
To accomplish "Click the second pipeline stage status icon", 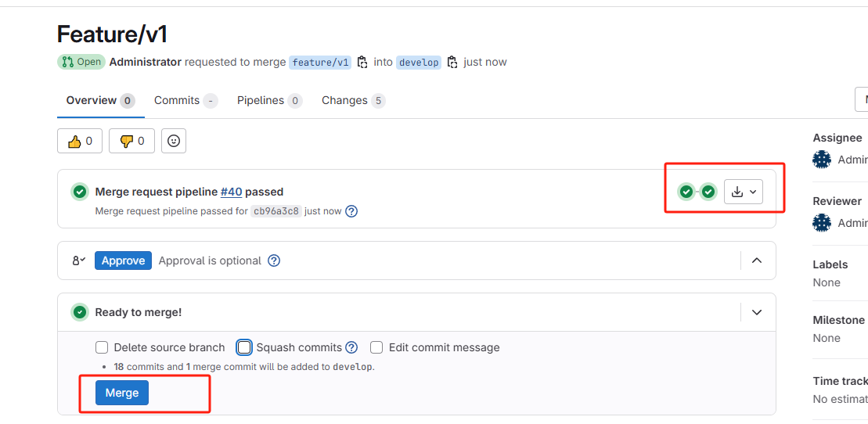I will pyautogui.click(x=708, y=192).
